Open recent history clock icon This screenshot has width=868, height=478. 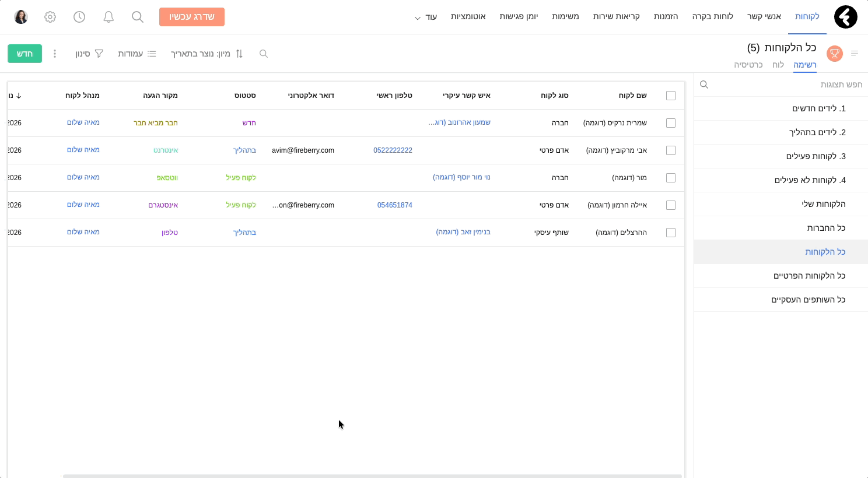(x=79, y=17)
